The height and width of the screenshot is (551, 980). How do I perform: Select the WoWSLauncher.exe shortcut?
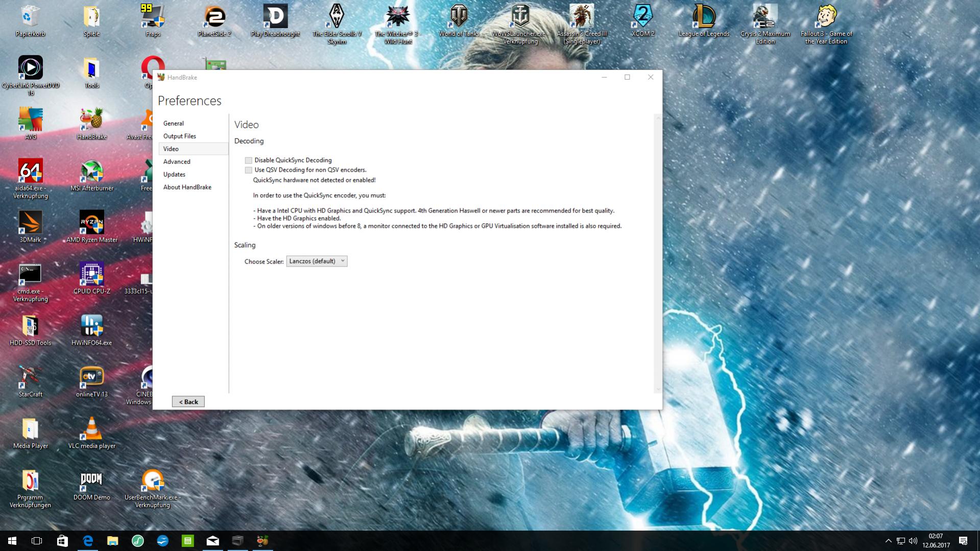[x=520, y=25]
